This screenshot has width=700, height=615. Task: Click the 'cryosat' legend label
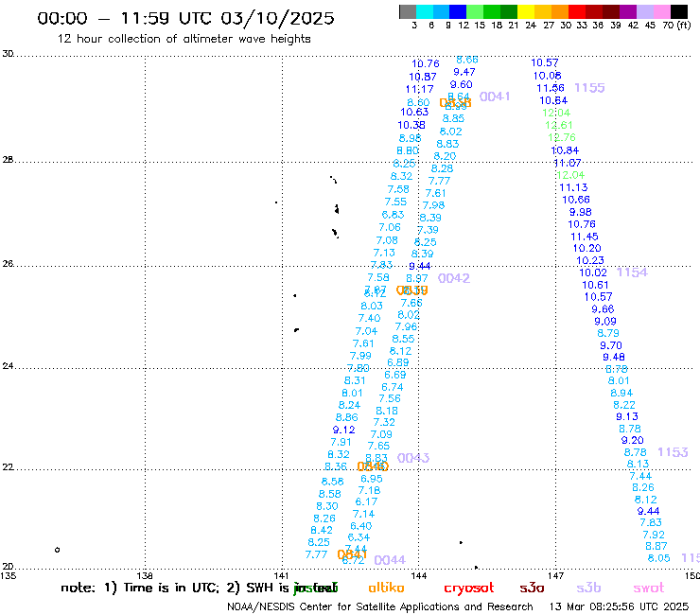tap(469, 588)
